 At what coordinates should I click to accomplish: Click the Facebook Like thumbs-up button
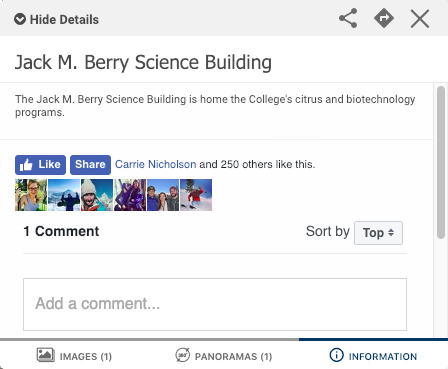[x=40, y=165]
